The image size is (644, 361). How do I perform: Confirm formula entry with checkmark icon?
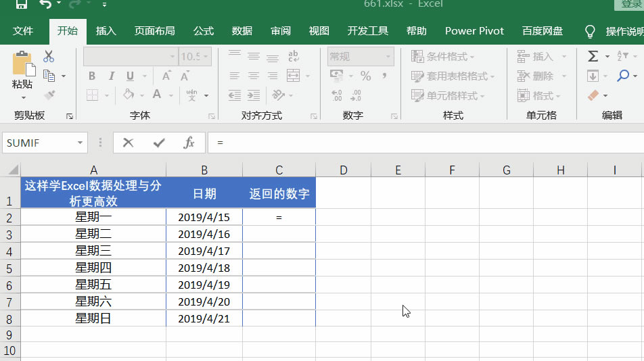(159, 143)
